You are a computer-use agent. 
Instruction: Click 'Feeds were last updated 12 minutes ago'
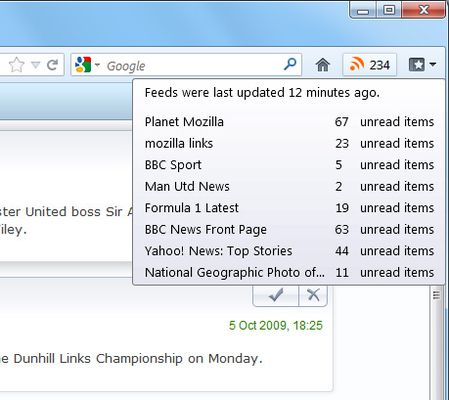coord(262,93)
